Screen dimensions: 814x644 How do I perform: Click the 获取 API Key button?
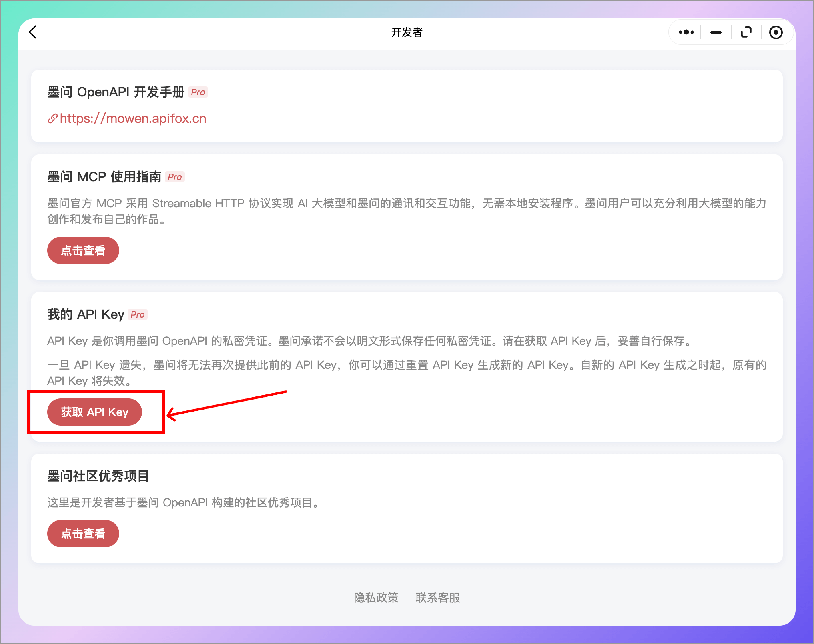[x=94, y=412]
